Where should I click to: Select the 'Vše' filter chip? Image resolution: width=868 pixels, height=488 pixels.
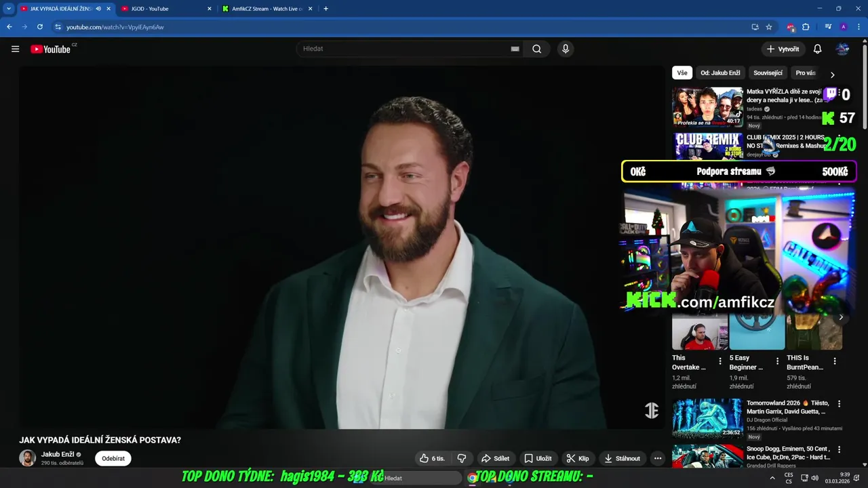click(x=682, y=73)
